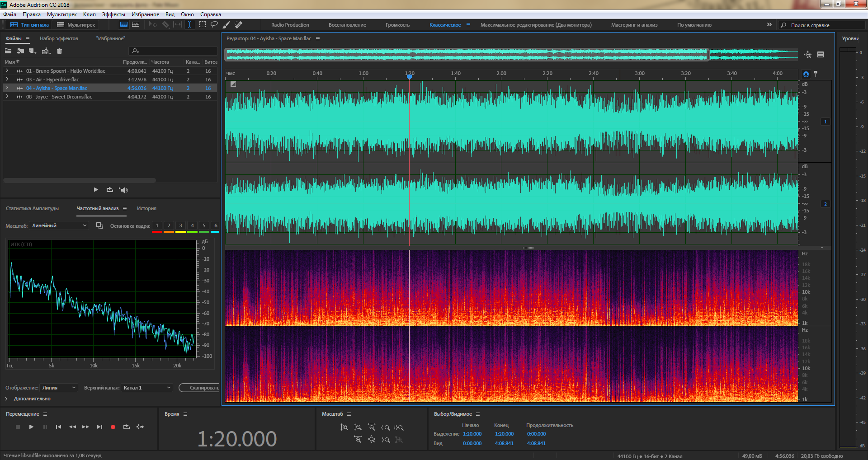Select the Time Selection tool

189,24
